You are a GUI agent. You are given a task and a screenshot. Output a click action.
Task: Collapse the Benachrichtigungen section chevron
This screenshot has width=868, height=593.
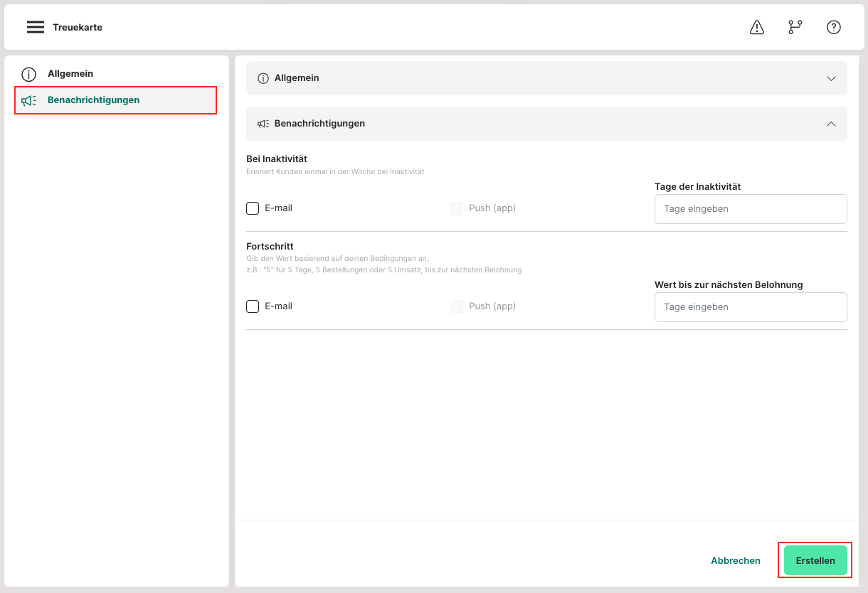(x=831, y=124)
